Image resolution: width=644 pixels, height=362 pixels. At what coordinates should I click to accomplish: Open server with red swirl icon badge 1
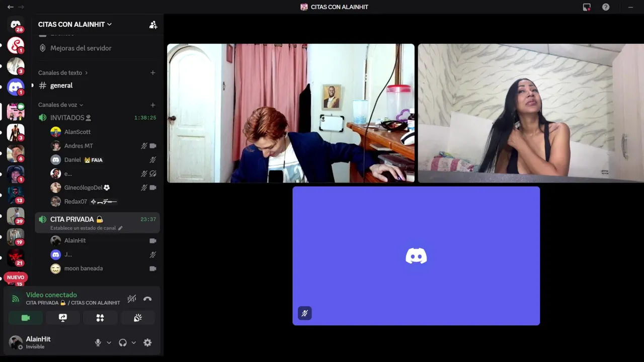16,45
